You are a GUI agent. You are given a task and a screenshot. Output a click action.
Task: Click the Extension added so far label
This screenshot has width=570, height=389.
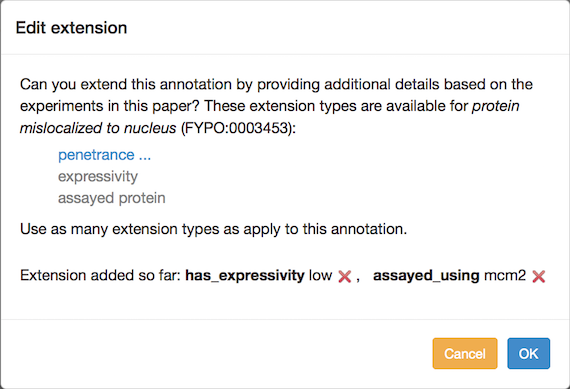pyautogui.click(x=100, y=276)
